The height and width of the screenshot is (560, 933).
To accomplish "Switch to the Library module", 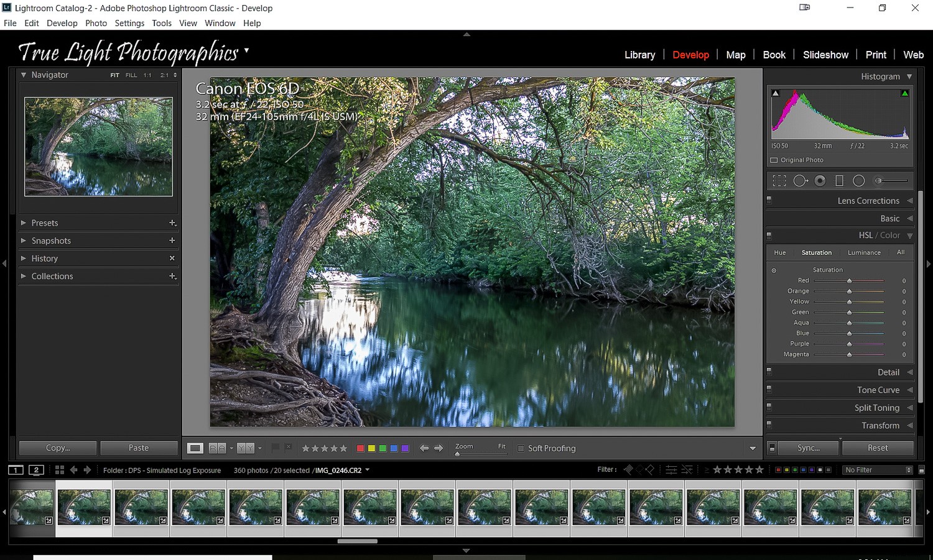I will (639, 55).
